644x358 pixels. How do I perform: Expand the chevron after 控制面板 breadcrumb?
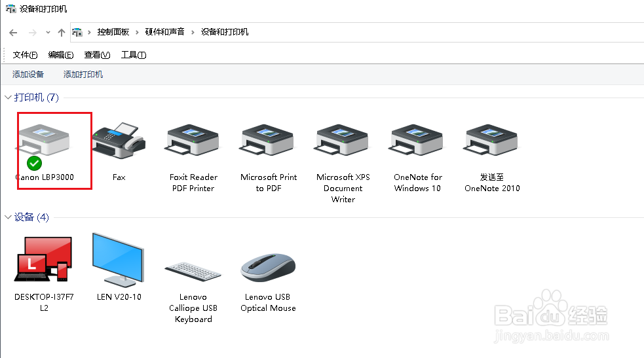(137, 32)
